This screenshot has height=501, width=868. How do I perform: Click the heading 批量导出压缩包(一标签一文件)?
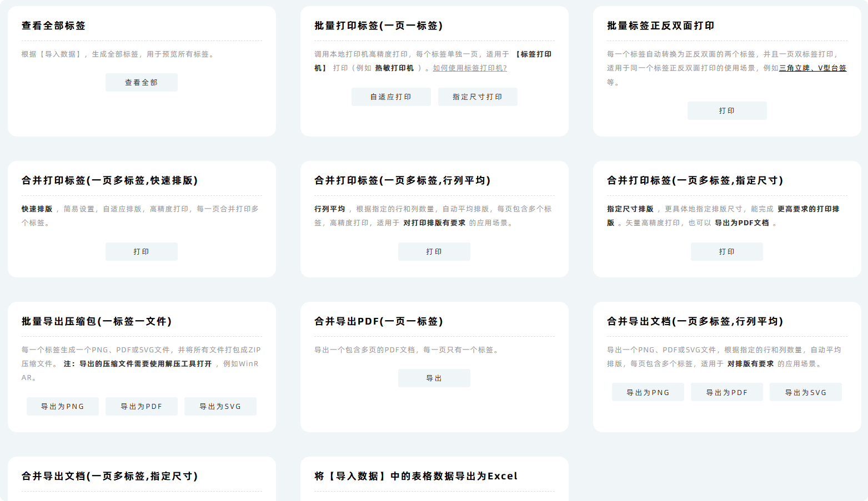pyautogui.click(x=97, y=321)
